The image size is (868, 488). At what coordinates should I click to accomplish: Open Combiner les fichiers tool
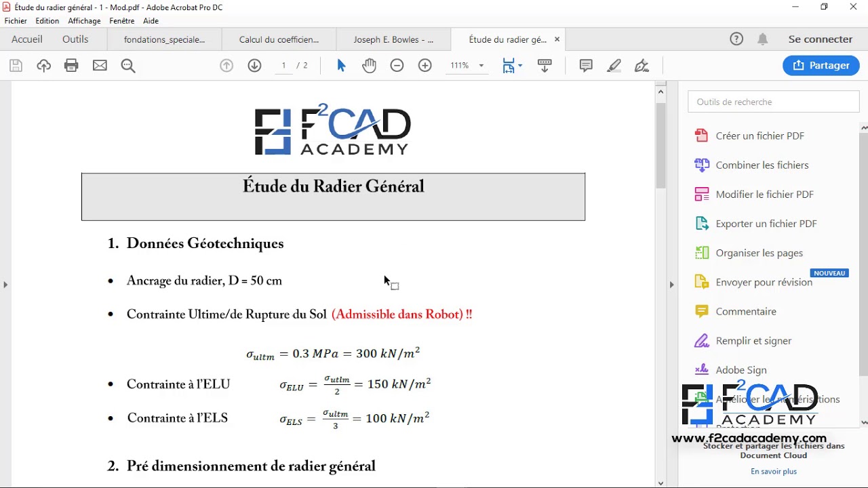tap(762, 165)
